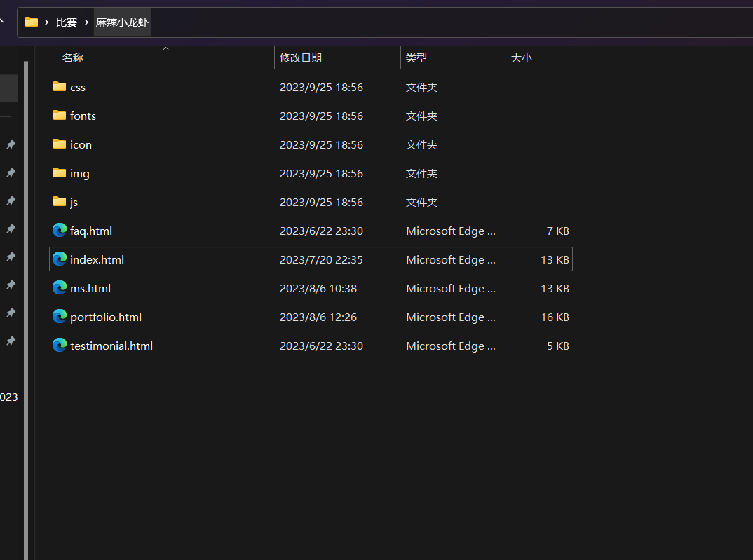Expand chevron between 比赛 and 麻辣小龙虾
The height and width of the screenshot is (560, 753).
click(86, 22)
